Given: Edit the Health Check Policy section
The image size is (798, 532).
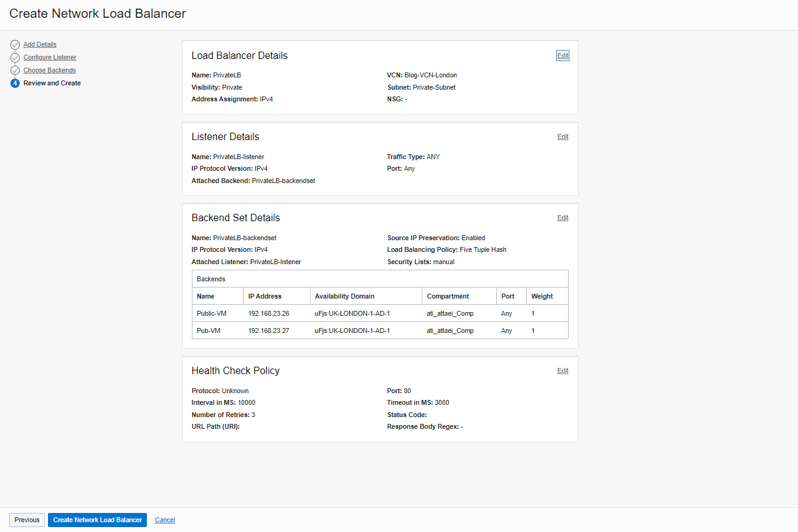Looking at the screenshot, I should click(x=563, y=370).
